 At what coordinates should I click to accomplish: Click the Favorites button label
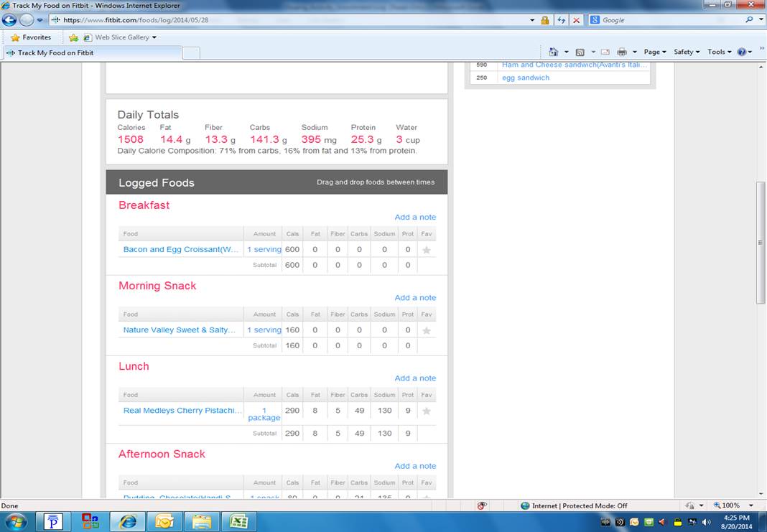point(37,37)
